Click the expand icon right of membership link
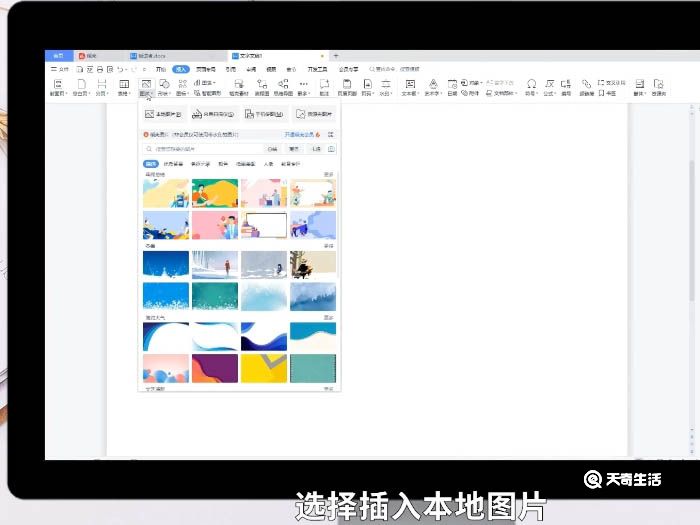 (x=331, y=134)
